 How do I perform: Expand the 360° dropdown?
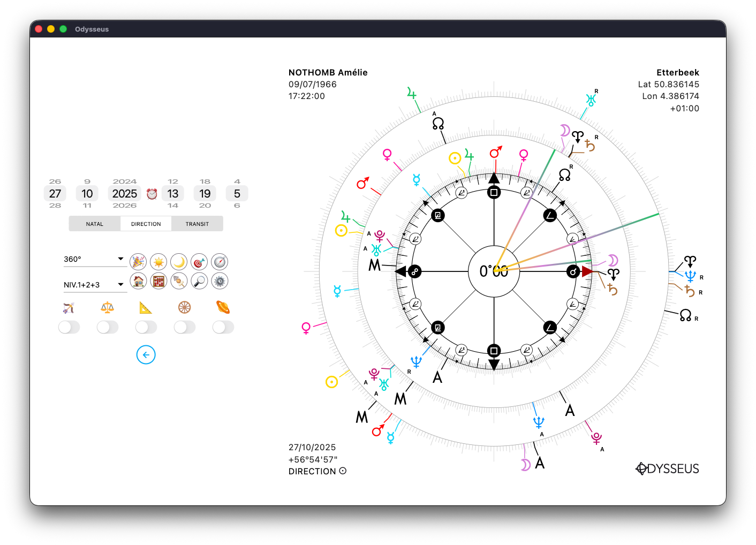(x=95, y=259)
